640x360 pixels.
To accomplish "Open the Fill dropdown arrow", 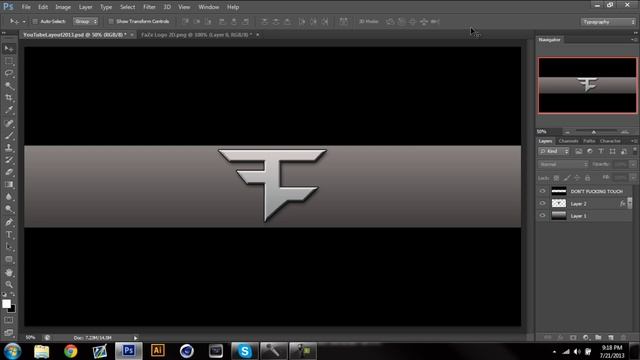I will pos(633,178).
